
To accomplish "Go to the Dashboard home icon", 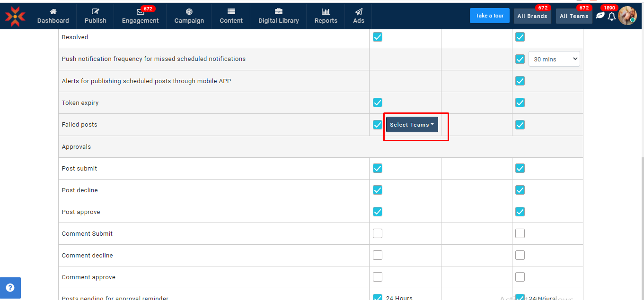I will [x=53, y=11].
